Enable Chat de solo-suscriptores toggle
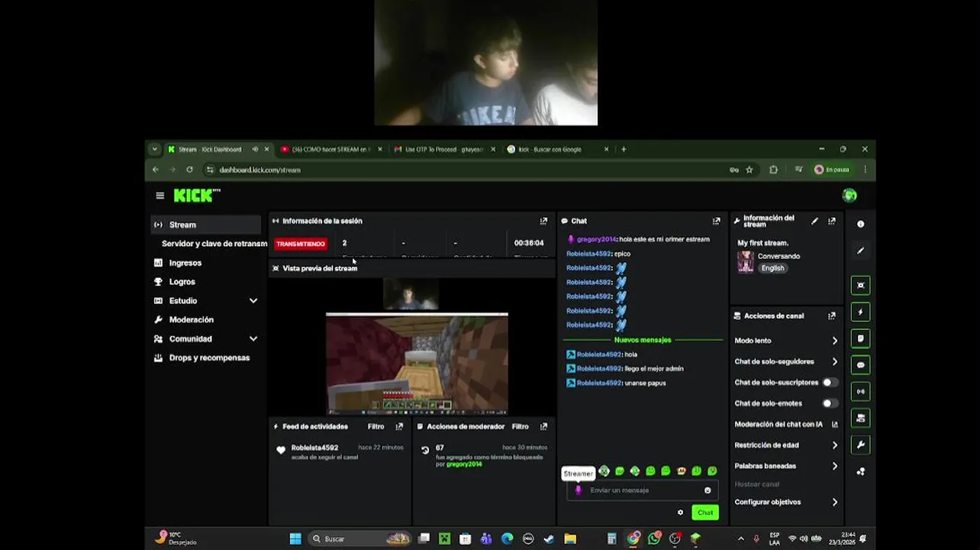This screenshot has height=550, width=980. [x=829, y=382]
